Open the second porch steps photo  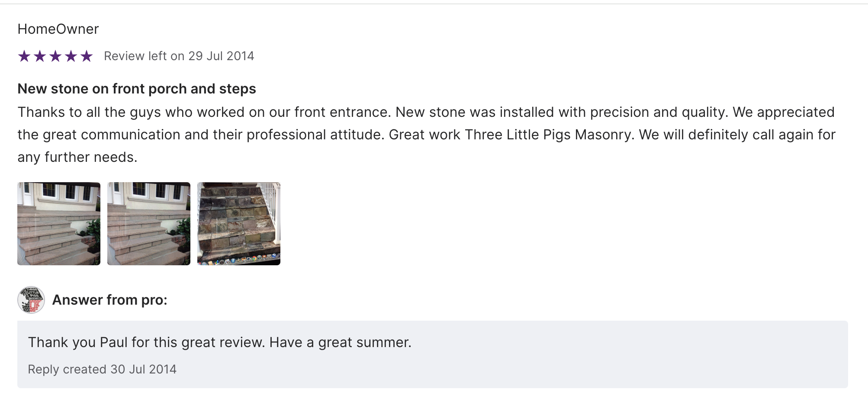click(149, 224)
